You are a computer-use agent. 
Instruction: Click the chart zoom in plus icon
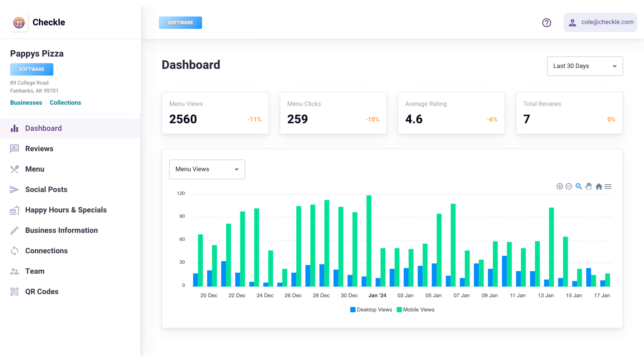click(x=560, y=186)
